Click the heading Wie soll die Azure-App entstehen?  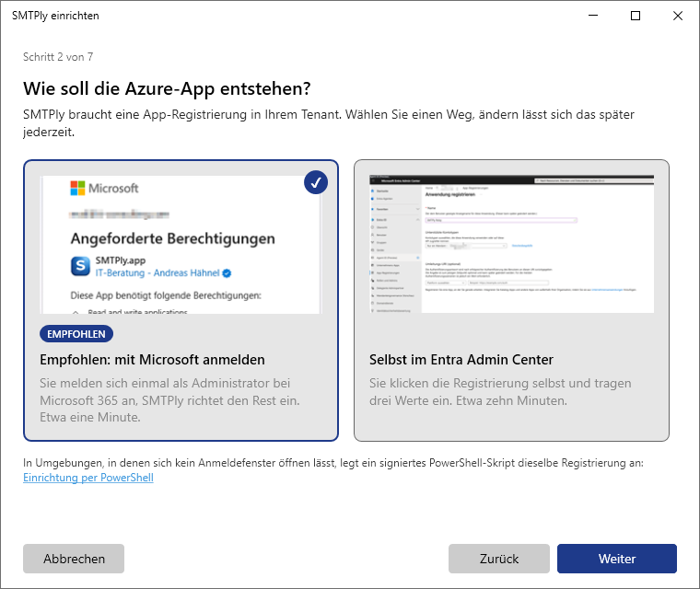tap(167, 88)
